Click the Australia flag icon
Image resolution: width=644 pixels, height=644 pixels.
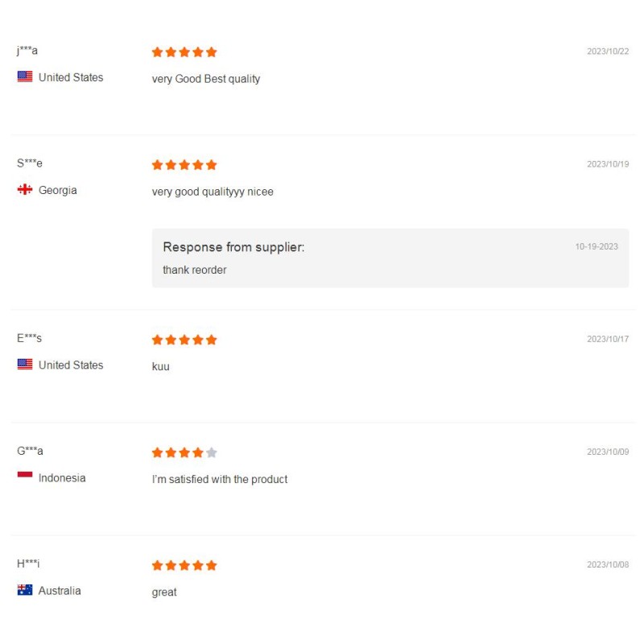point(25,590)
